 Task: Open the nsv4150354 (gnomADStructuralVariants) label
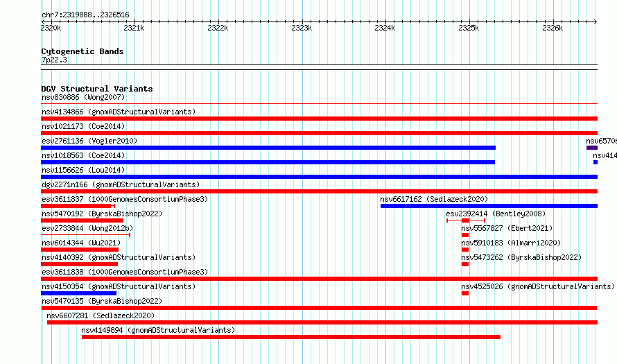point(119,286)
